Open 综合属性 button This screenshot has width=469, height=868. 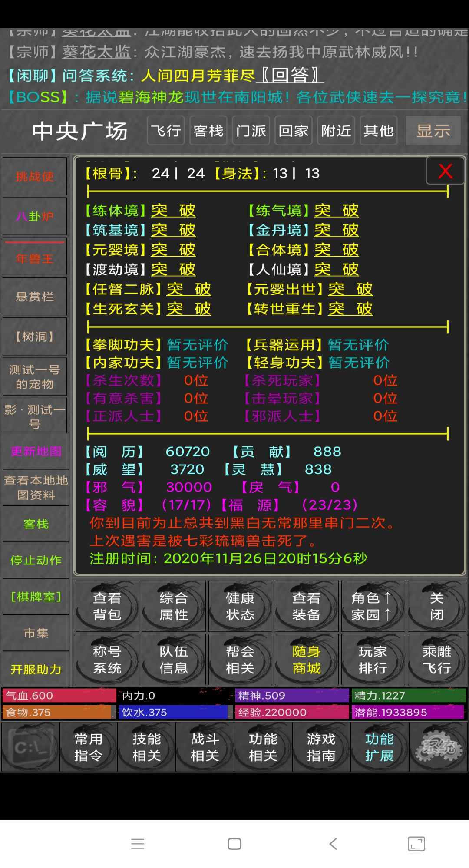tap(174, 606)
